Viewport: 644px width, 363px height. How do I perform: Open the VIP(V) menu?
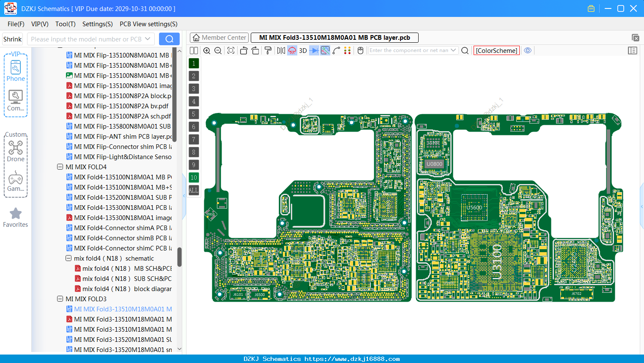click(x=40, y=24)
